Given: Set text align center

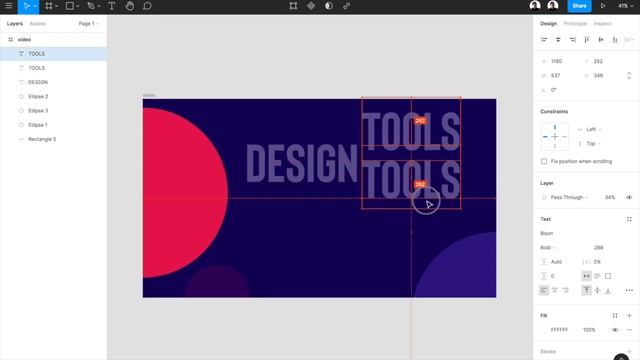Looking at the screenshot, I should click(555, 290).
